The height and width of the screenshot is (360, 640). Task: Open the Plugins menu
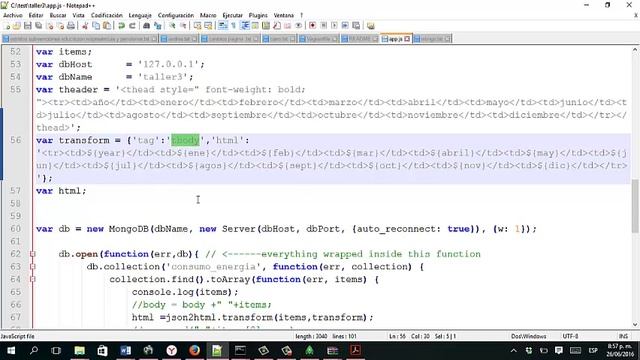[258, 15]
